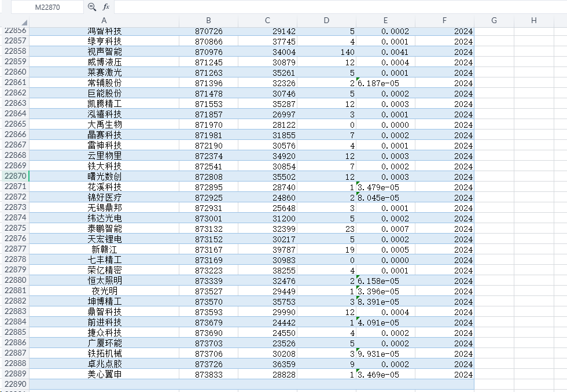This screenshot has width=567, height=392.
Task: Click empty cell G in row 22870
Action: (x=494, y=176)
